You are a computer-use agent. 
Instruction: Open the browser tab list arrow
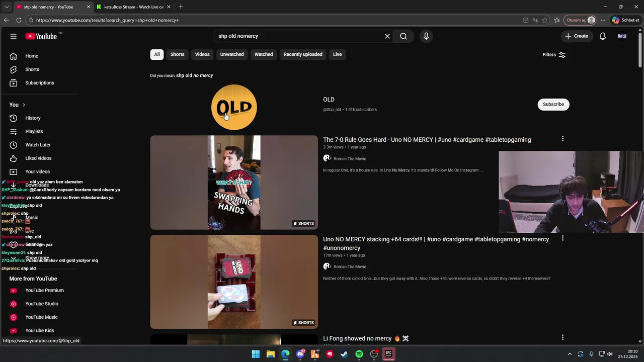(x=7, y=7)
